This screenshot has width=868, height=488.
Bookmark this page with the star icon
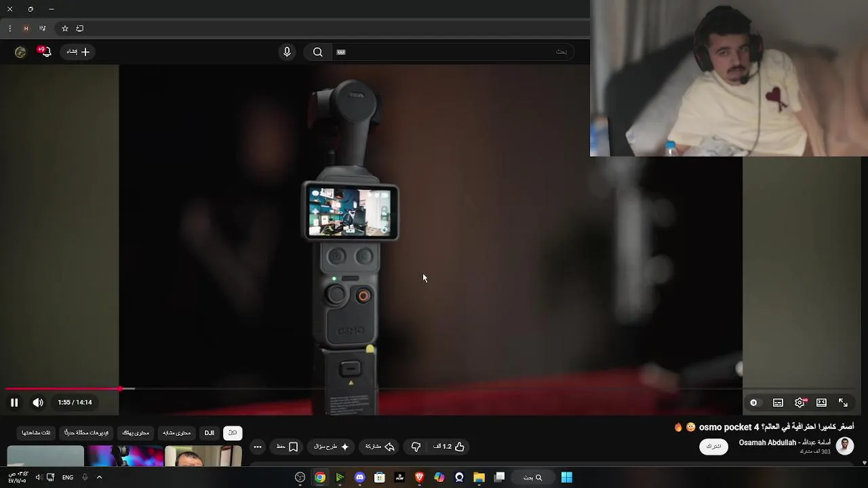click(65, 28)
